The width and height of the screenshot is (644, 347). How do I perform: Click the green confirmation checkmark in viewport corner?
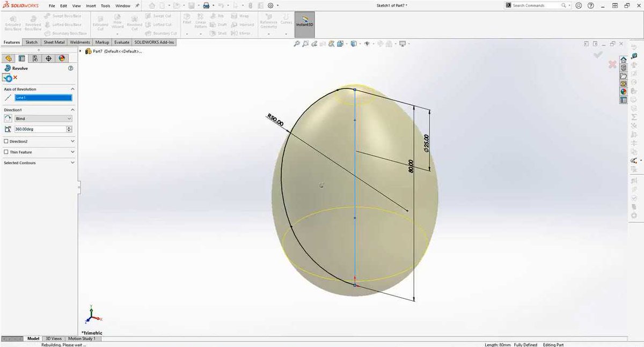tap(598, 54)
